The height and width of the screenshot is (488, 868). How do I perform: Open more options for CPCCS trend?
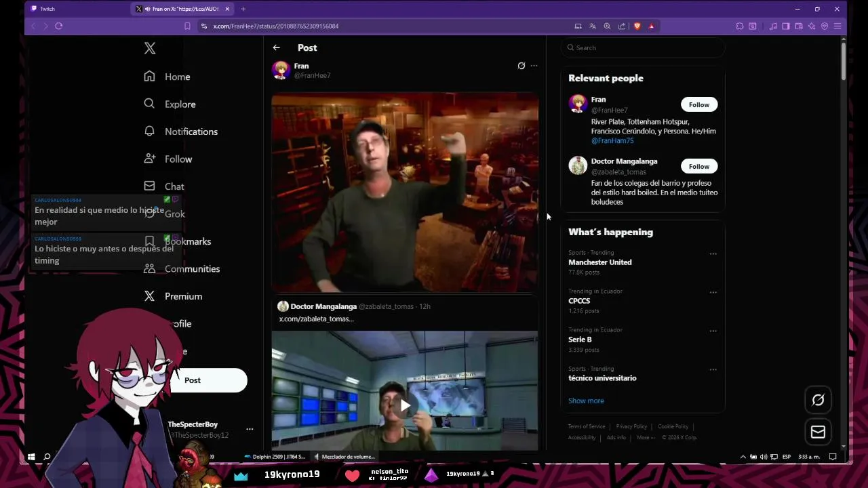click(x=713, y=292)
